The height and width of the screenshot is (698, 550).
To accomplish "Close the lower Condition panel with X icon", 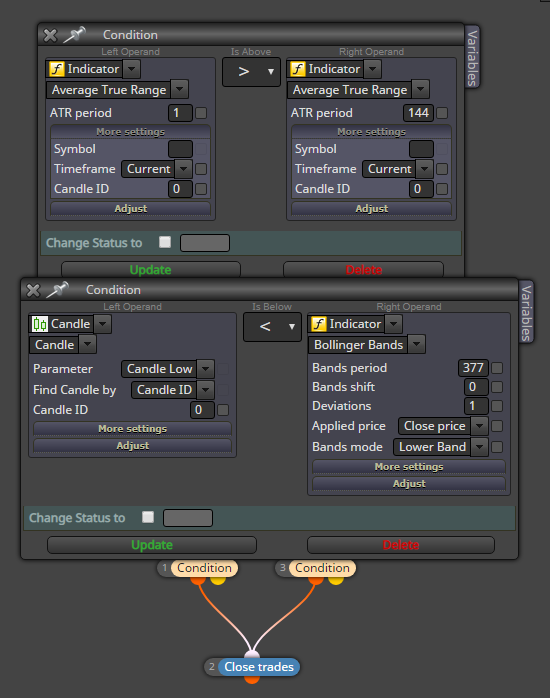I will [33, 290].
